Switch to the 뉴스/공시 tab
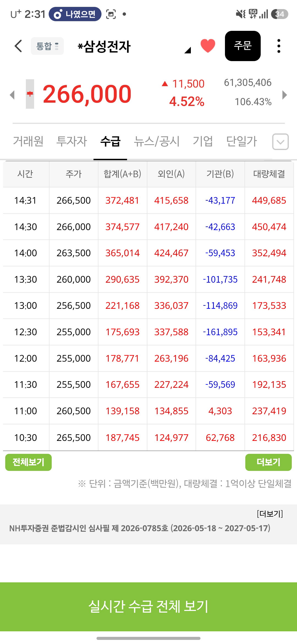 click(x=156, y=141)
